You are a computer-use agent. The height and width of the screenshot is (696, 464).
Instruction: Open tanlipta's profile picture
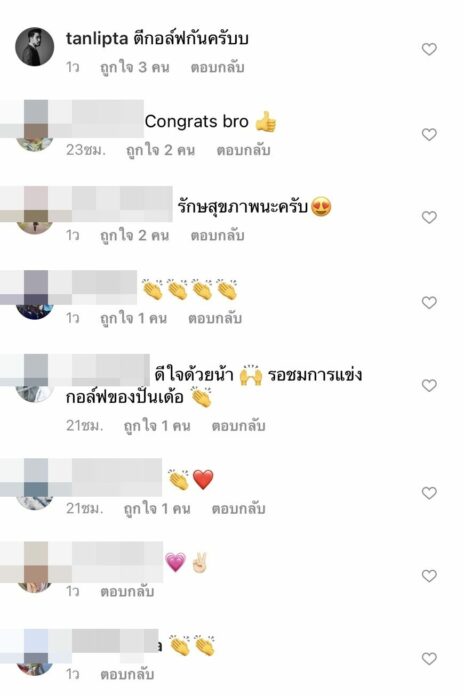35,47
